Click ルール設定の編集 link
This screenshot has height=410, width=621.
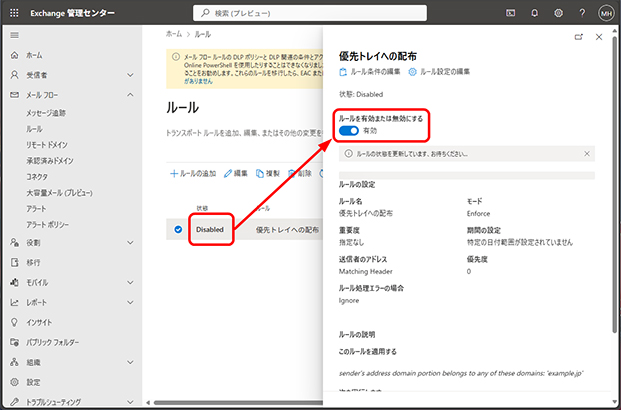pyautogui.click(x=439, y=72)
